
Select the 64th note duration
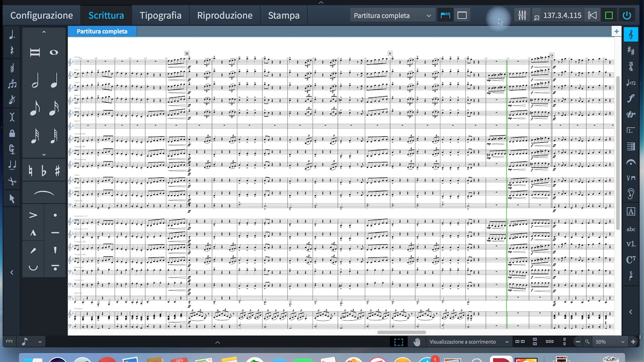coord(54,136)
